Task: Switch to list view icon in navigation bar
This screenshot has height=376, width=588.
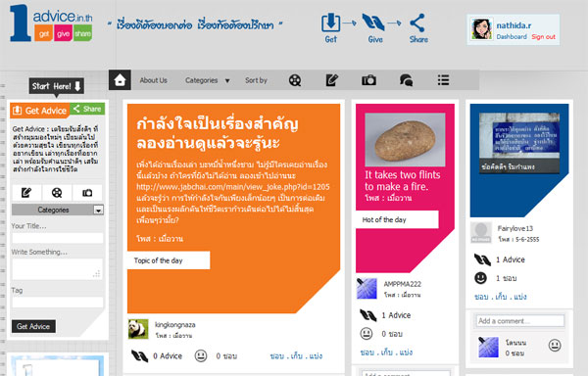Action: pyautogui.click(x=443, y=80)
